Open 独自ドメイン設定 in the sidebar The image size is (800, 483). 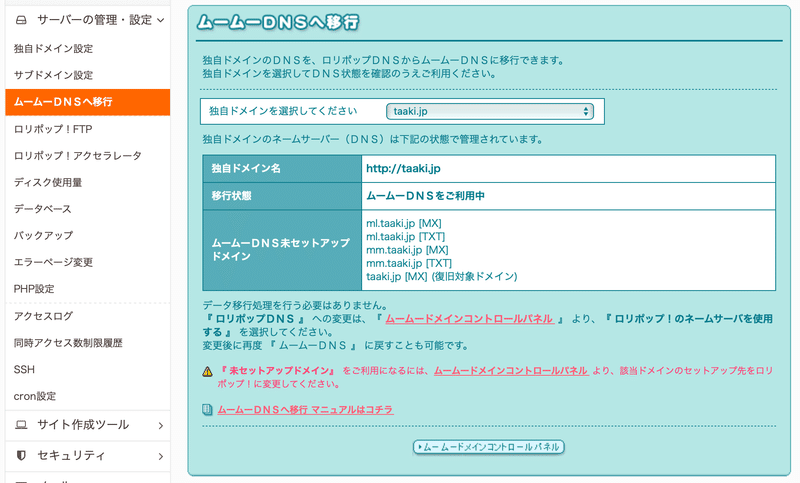tap(53, 48)
